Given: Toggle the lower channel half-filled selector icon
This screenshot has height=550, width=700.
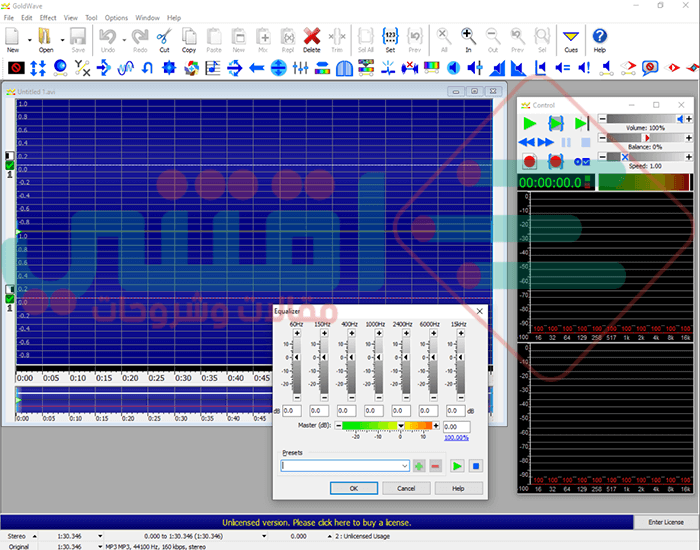Looking at the screenshot, I should (x=9, y=289).
